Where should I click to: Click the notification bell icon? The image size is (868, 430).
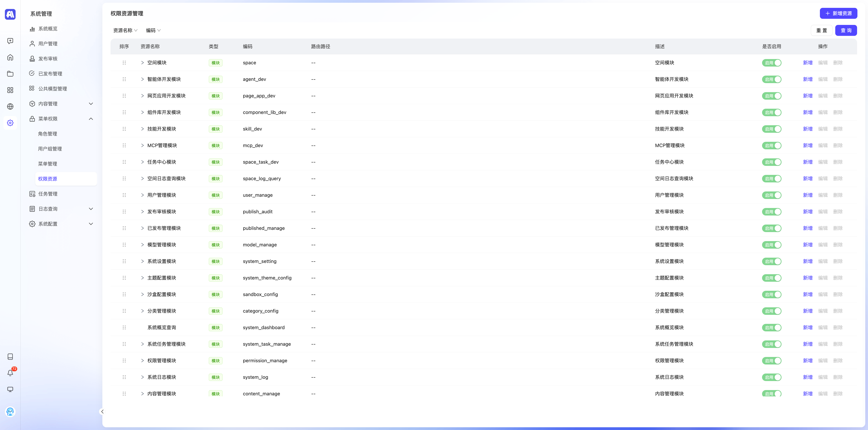tap(10, 373)
